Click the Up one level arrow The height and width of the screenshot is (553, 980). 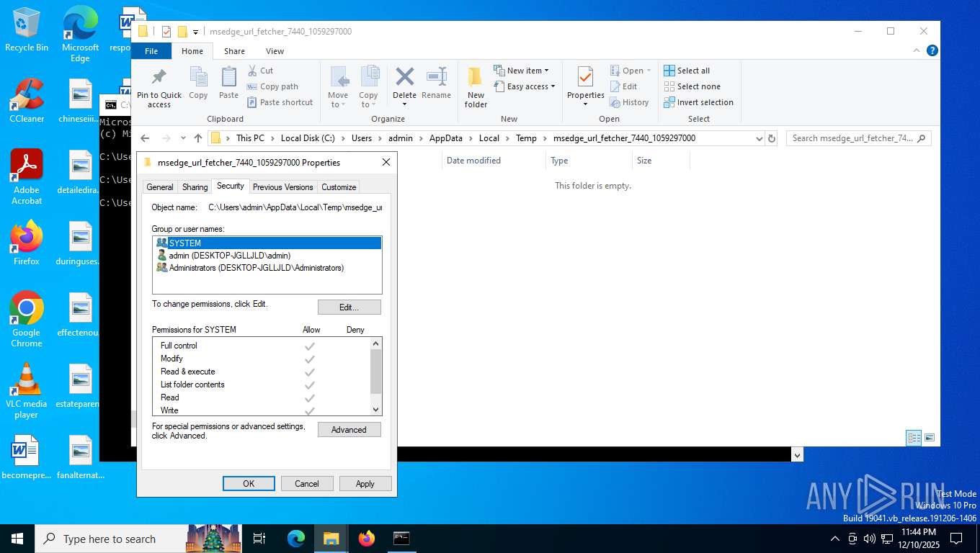(198, 138)
